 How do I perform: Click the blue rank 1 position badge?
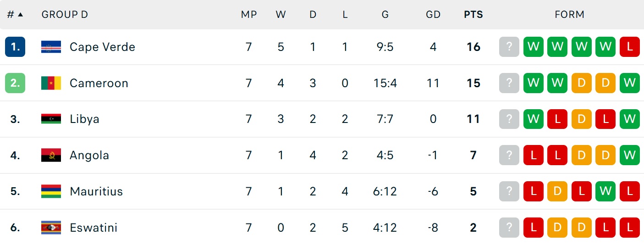tap(15, 47)
